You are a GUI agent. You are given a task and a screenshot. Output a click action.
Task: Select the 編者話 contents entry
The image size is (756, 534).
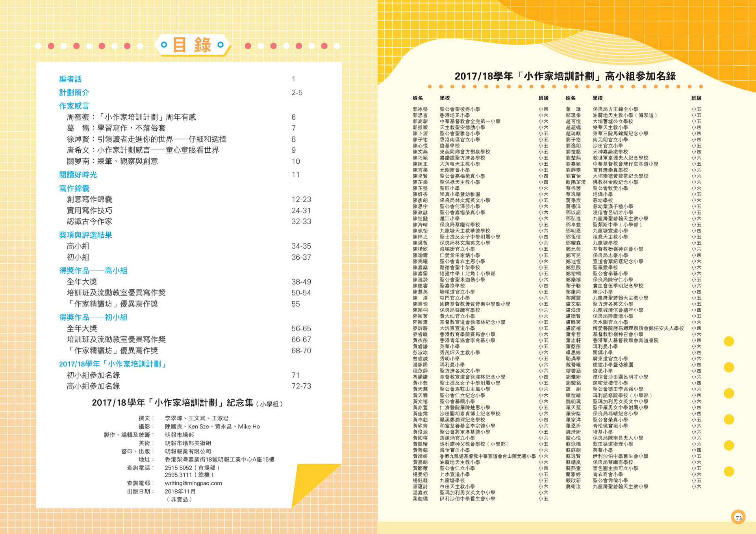[70, 79]
